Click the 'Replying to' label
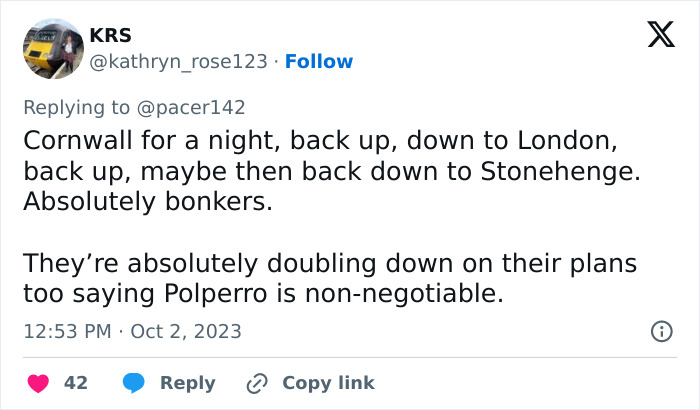Viewport: 700px width, 410px height. click(76, 107)
